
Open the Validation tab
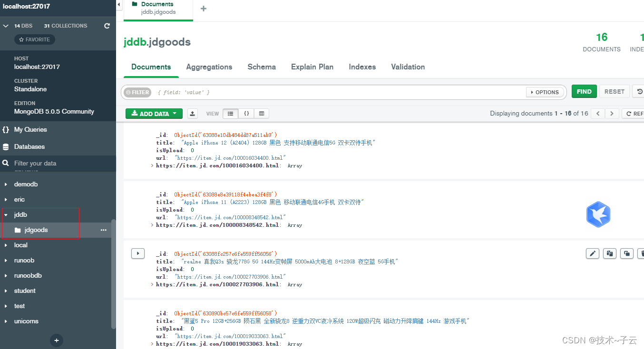point(408,67)
